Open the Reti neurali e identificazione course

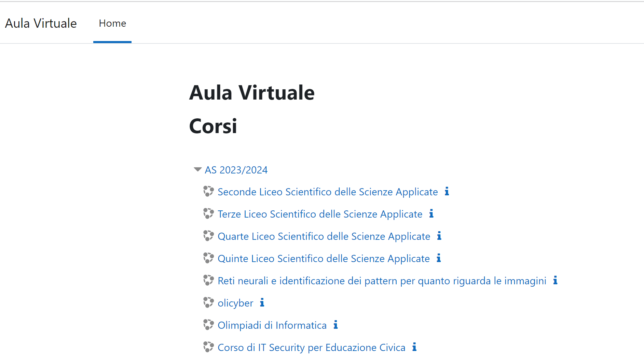pyautogui.click(x=382, y=281)
